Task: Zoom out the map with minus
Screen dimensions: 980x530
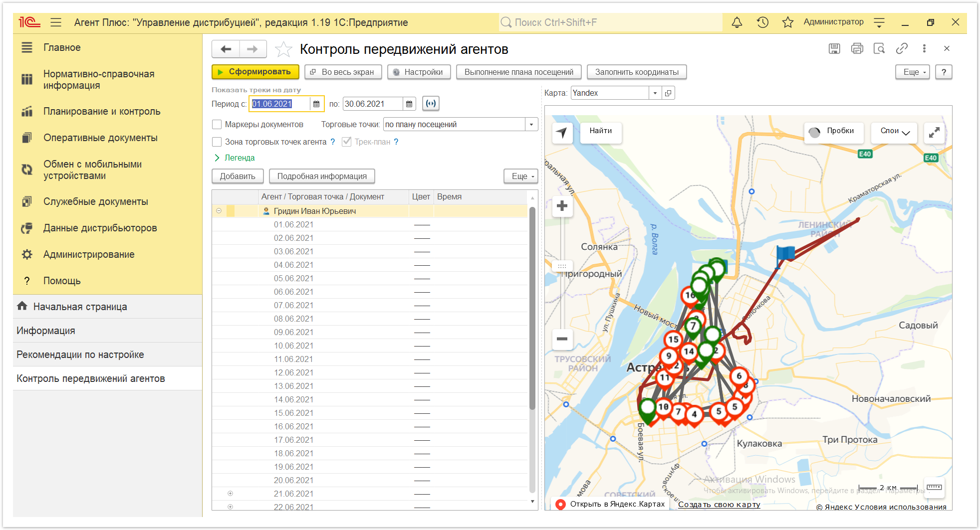Action: point(562,339)
